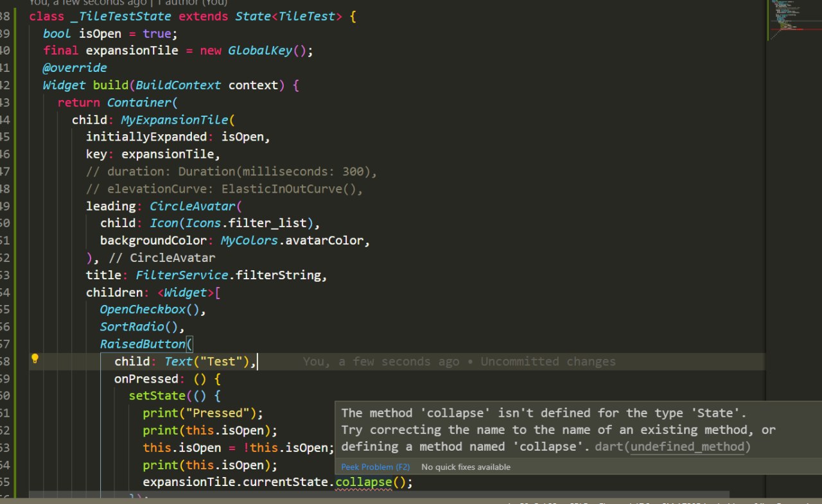Click the MyExpansionTile widget name
This screenshot has width=822, height=504.
[x=175, y=119]
